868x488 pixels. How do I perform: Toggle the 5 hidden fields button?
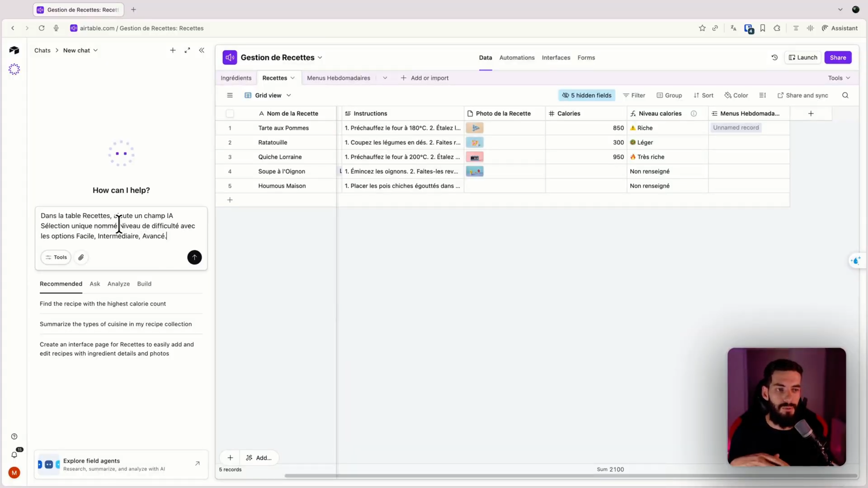coord(587,95)
